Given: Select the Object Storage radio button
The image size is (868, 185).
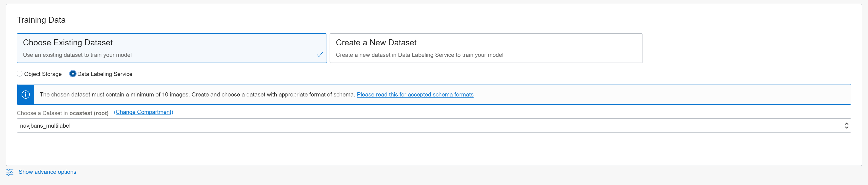Looking at the screenshot, I should coord(20,74).
